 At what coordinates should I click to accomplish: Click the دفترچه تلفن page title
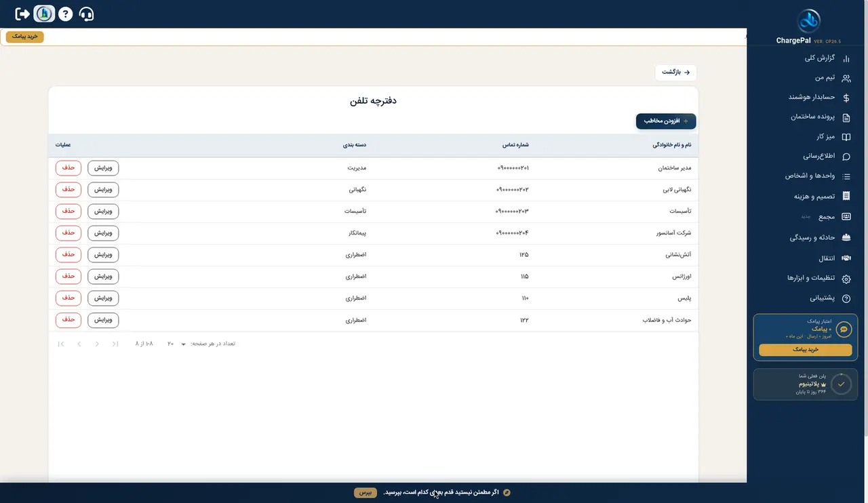pyautogui.click(x=373, y=101)
